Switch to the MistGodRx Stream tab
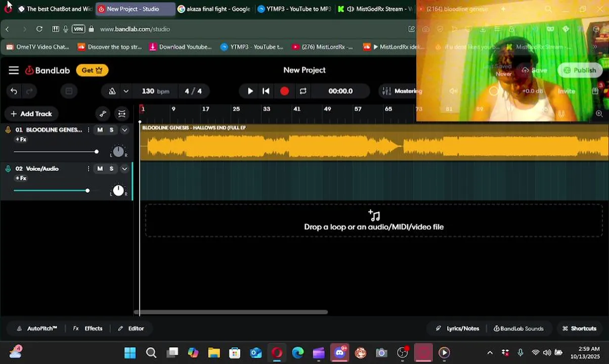This screenshot has height=364, width=609. coord(375,9)
